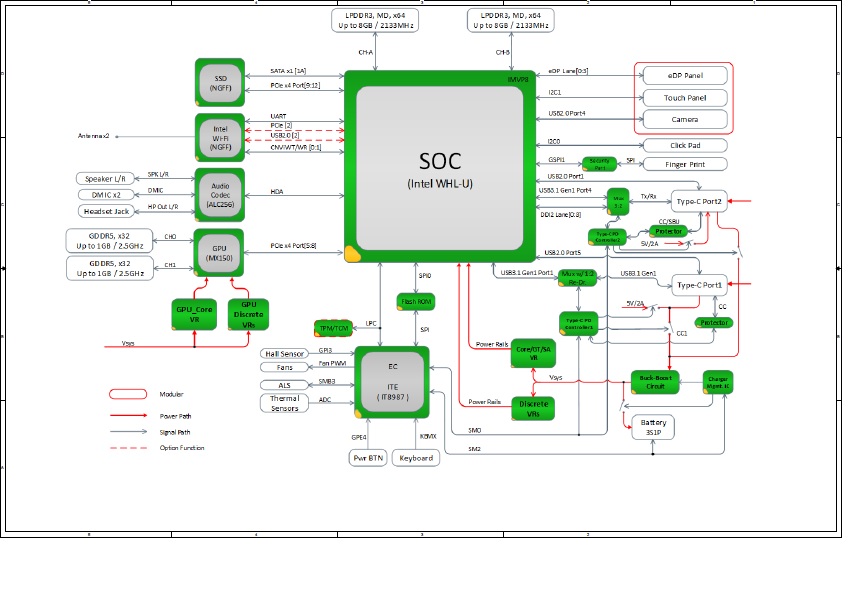Image resolution: width=851 pixels, height=601 pixels.
Task: Click the GSPI1 signal label
Action: coord(556,160)
